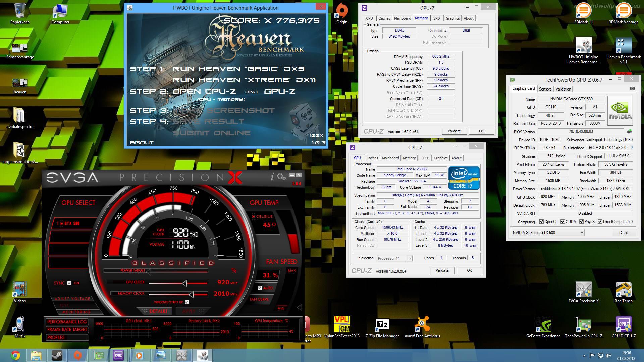
Task: Open Steam from the taskbar
Action: [x=57, y=355]
